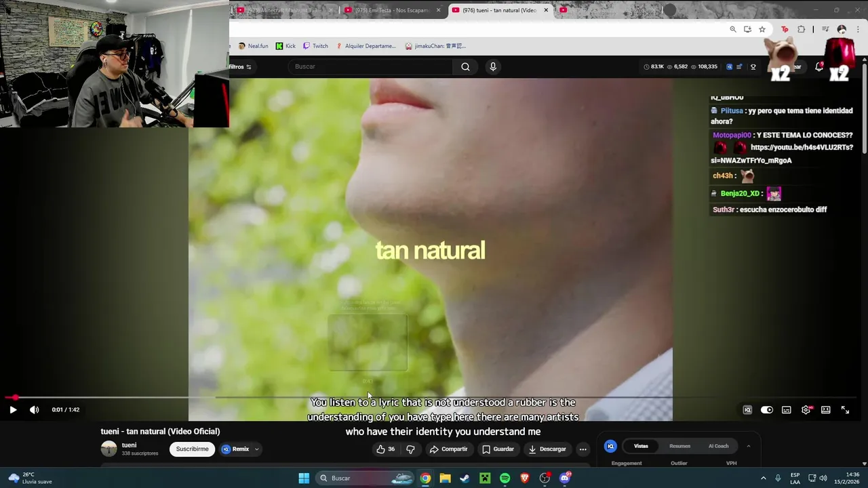
Task: Open Brave browser from taskbar
Action: [525, 479]
